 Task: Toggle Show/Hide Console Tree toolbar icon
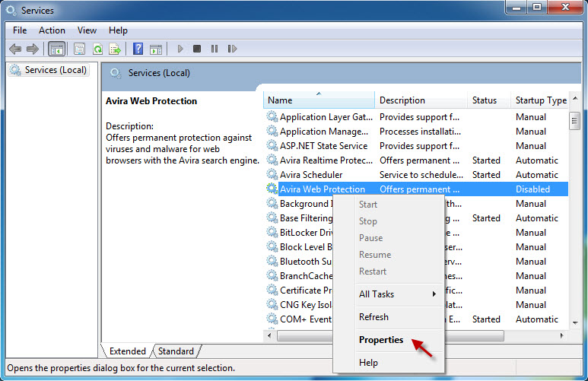[56, 49]
